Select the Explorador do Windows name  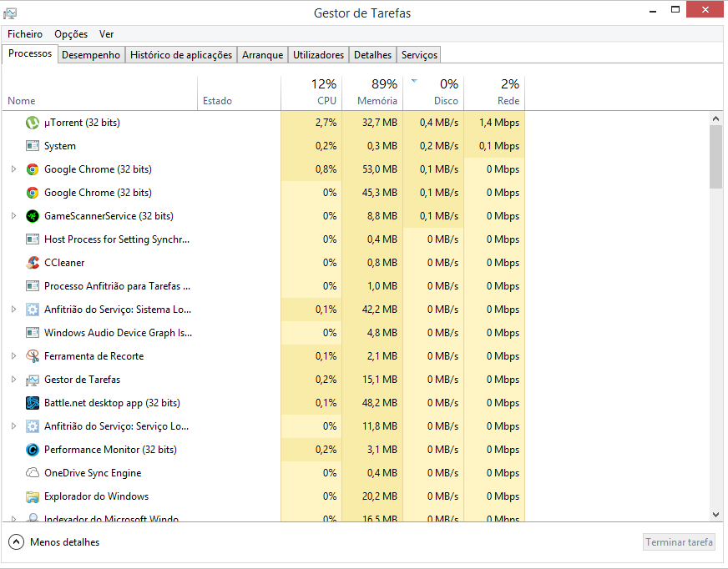(x=97, y=496)
